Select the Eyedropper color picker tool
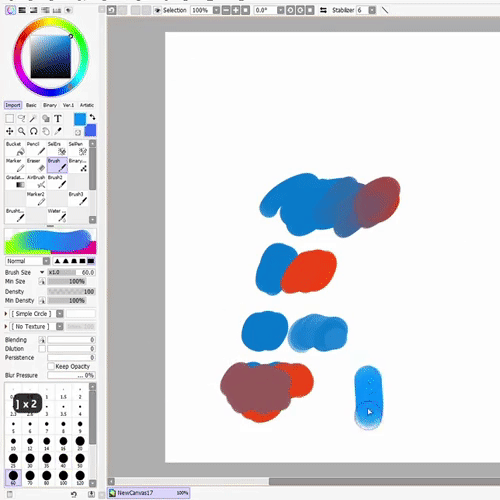The width and height of the screenshot is (500, 500). (x=58, y=131)
